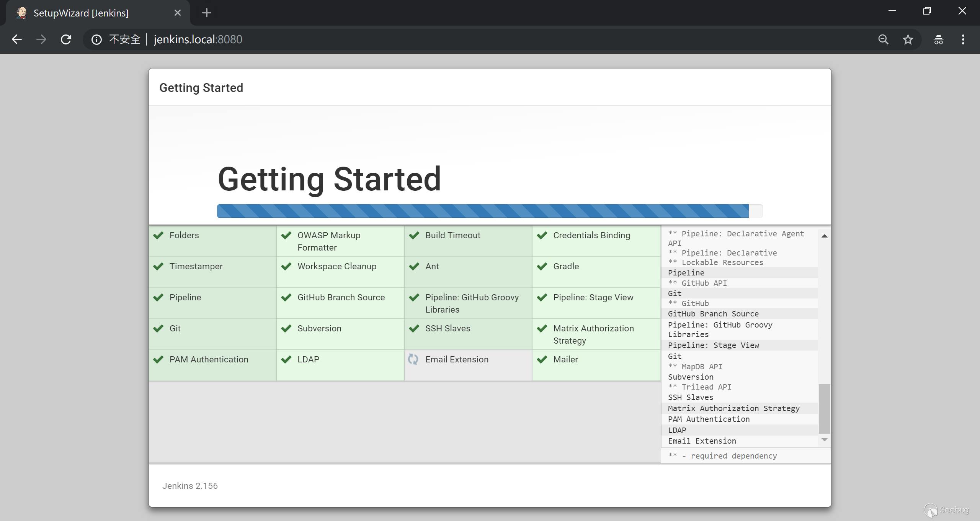Click the Jenkins 2.156 version text
The width and height of the screenshot is (980, 521).
(190, 486)
